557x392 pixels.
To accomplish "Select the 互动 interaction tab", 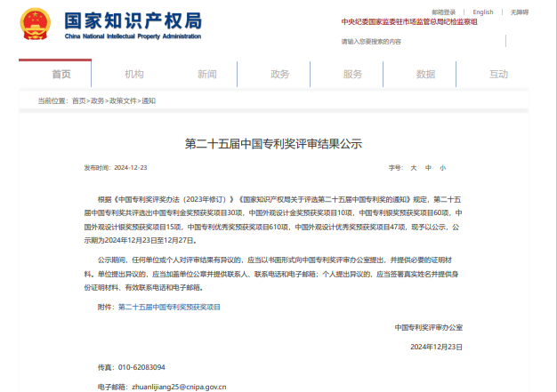I will tap(498, 74).
